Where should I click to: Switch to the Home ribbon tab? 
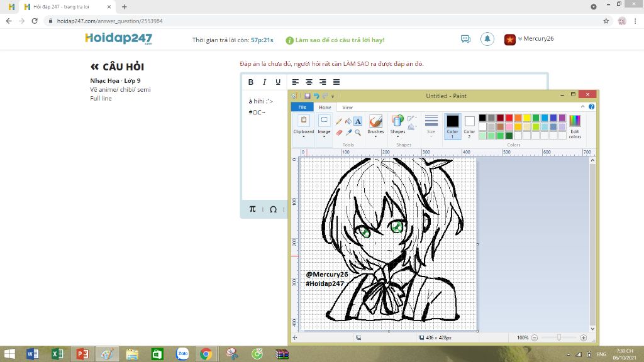[x=325, y=107]
